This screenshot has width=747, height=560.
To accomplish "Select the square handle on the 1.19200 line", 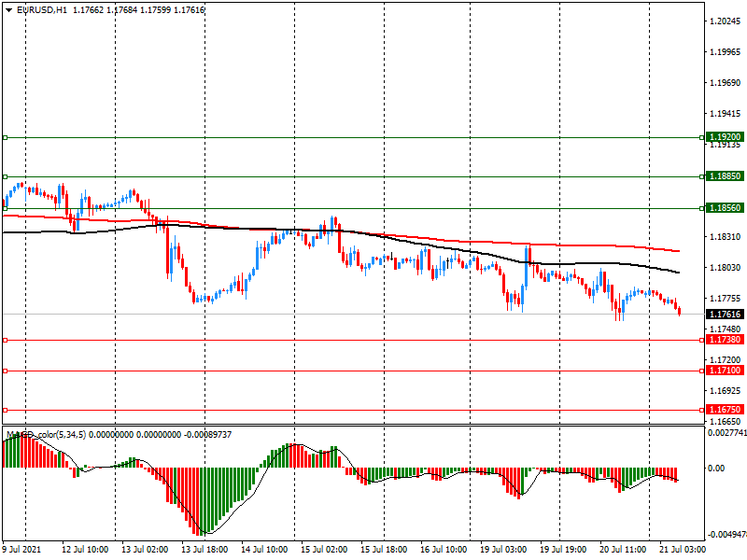I will click(5, 137).
